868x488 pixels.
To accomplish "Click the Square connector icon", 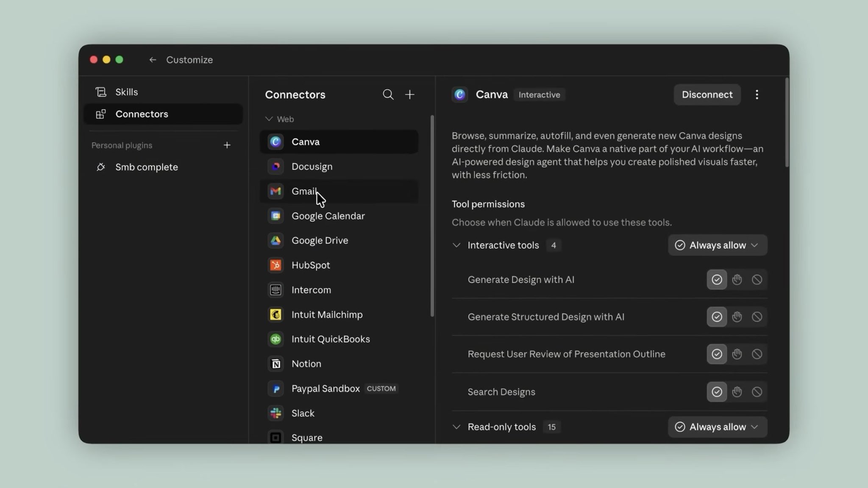I will coord(275,438).
